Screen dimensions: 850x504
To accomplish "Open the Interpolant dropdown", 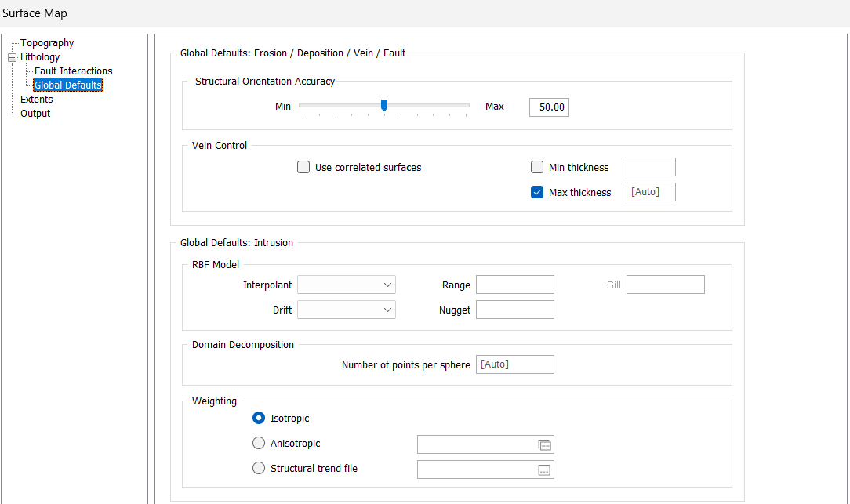I will 347,285.
